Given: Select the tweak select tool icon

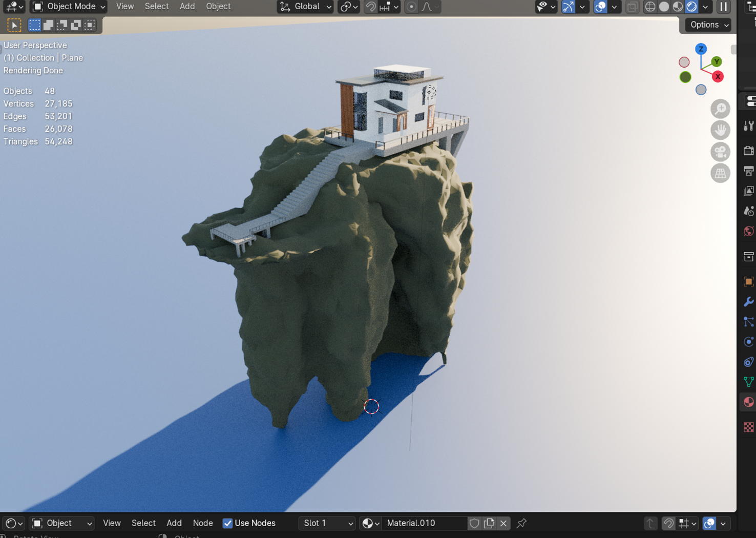Looking at the screenshot, I should [x=14, y=25].
